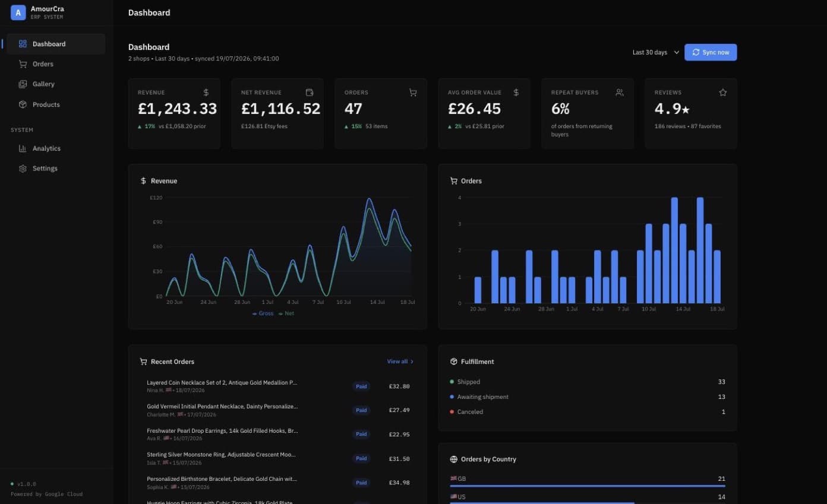Image resolution: width=827 pixels, height=504 pixels.
Task: Click the £1,116.52 net revenue value
Action: tap(280, 109)
